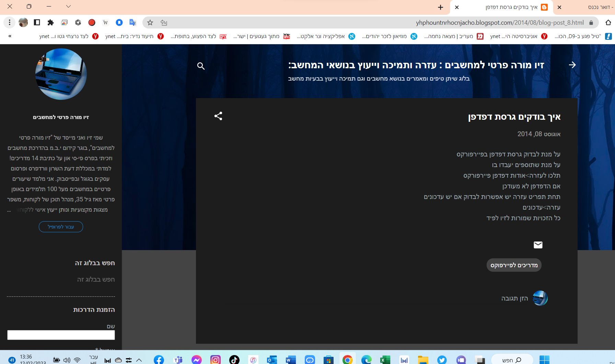Image resolution: width=615 pixels, height=364 pixels.
Task: Click the Chrome home button
Action: click(608, 23)
